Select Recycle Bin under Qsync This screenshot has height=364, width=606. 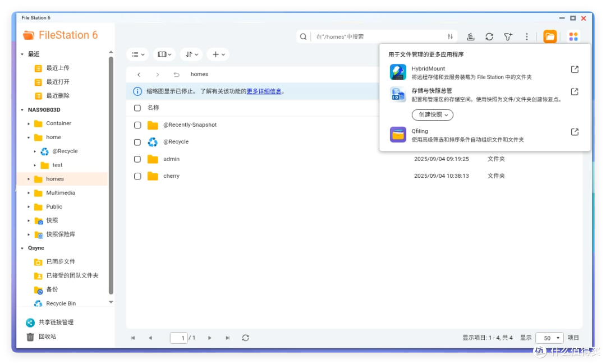[x=61, y=303]
